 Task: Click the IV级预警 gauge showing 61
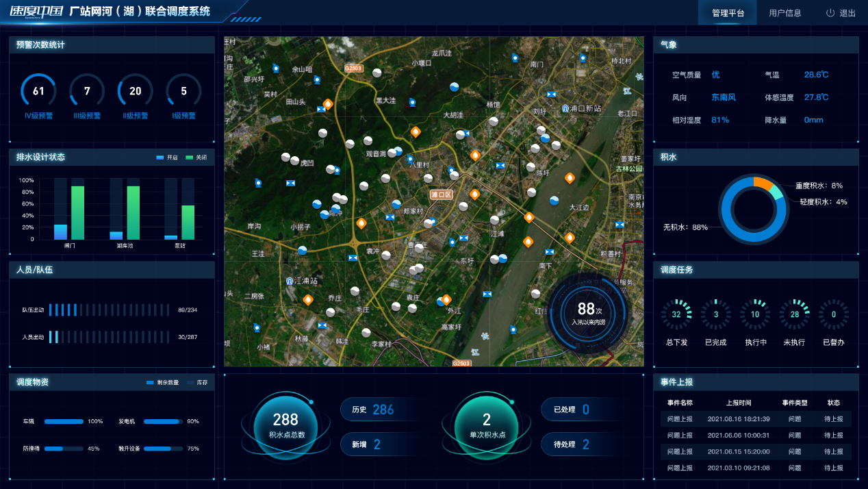[38, 91]
